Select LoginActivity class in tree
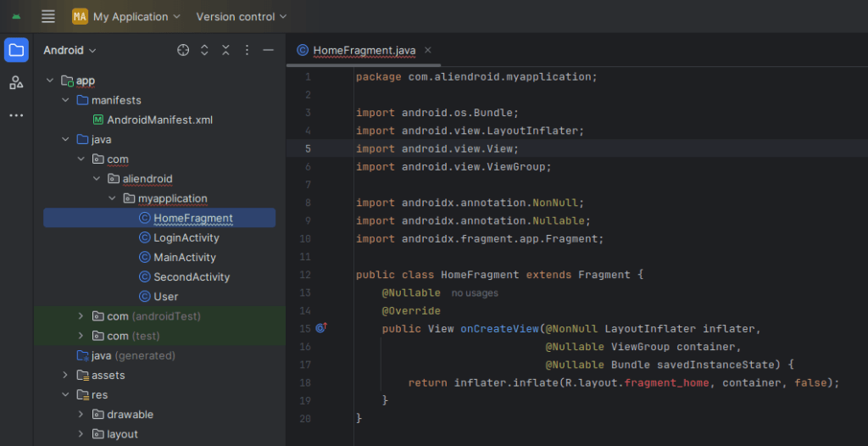This screenshot has width=868, height=446. (x=179, y=237)
